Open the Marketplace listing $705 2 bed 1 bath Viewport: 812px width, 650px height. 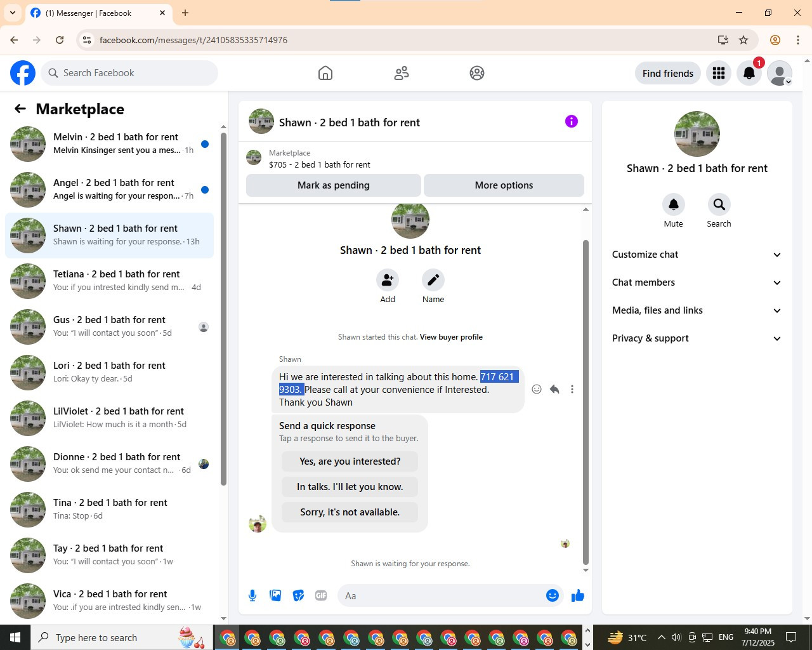pos(415,159)
